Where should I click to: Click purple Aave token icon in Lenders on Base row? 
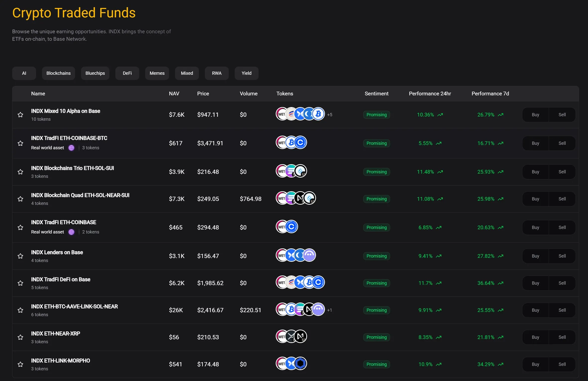pyautogui.click(x=310, y=255)
